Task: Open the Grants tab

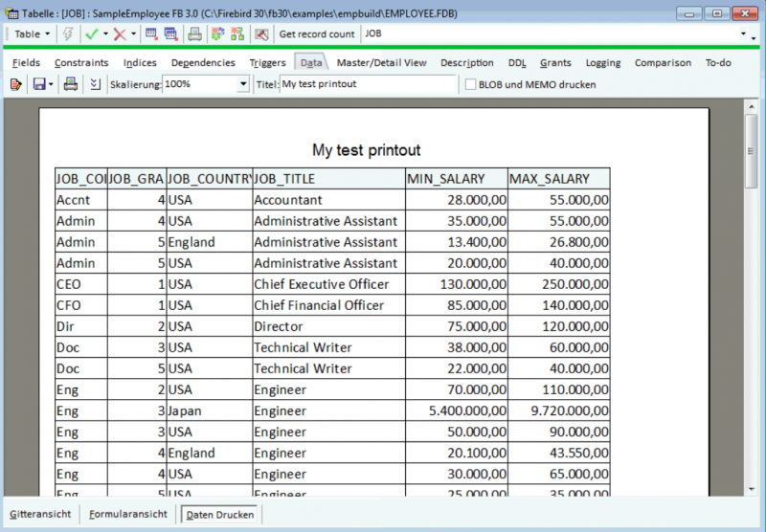Action: (x=555, y=62)
